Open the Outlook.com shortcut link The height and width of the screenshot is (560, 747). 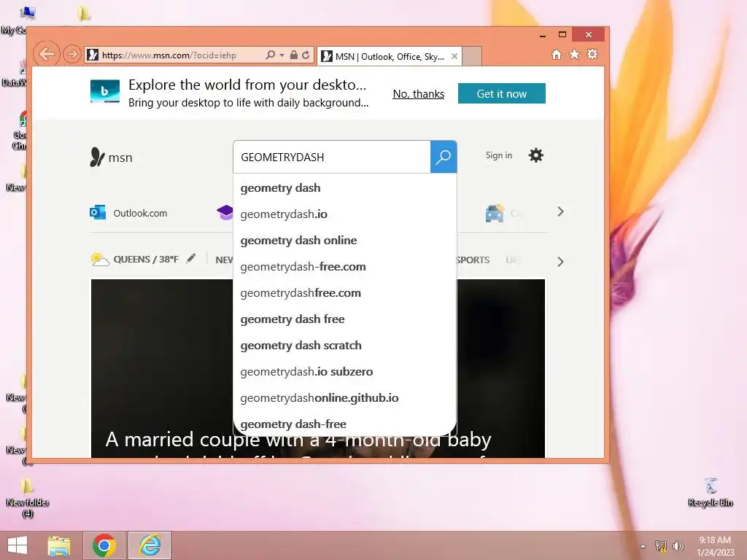pyautogui.click(x=140, y=214)
